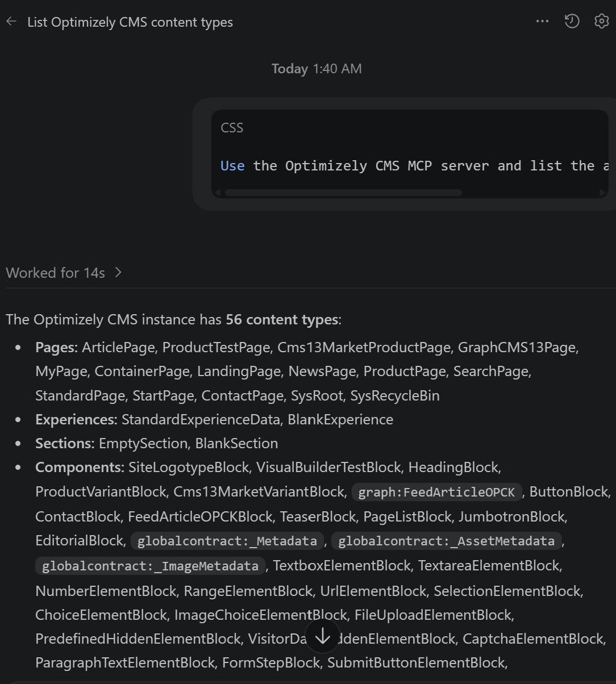Click the 'Pages:' bullet heading
The height and width of the screenshot is (684, 616).
pyautogui.click(x=57, y=347)
